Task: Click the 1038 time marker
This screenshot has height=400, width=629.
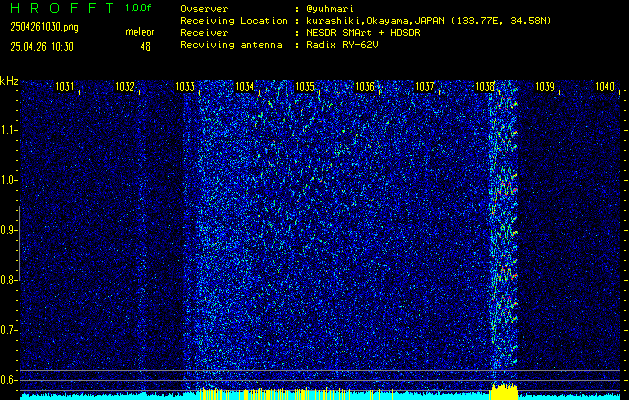Action: coord(485,86)
